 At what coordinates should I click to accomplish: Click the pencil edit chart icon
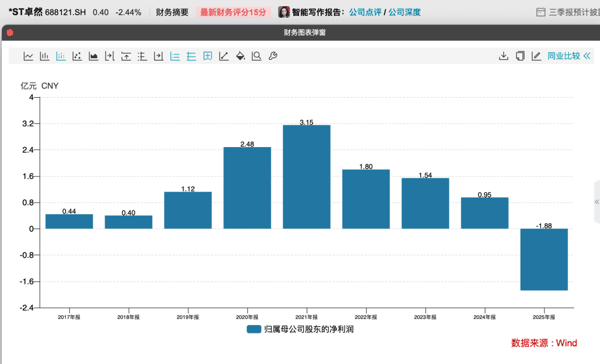point(536,56)
